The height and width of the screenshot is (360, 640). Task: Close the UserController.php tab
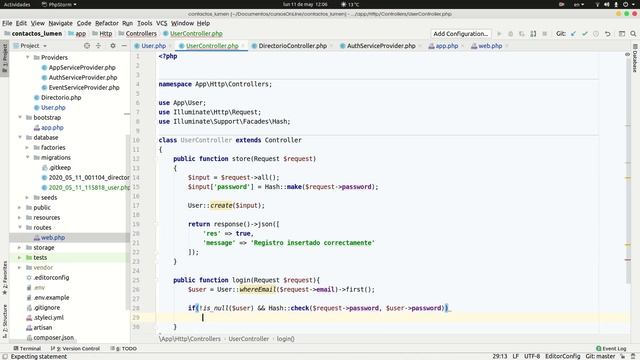[x=243, y=46]
